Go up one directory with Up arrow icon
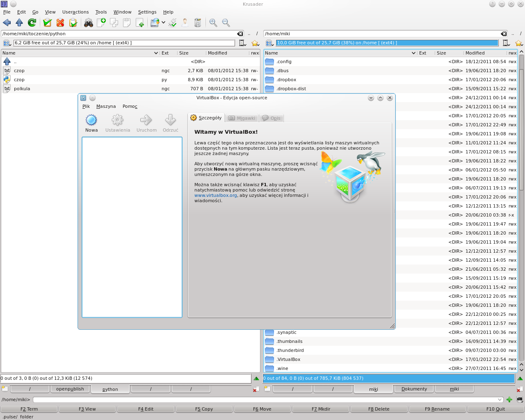 19,23
